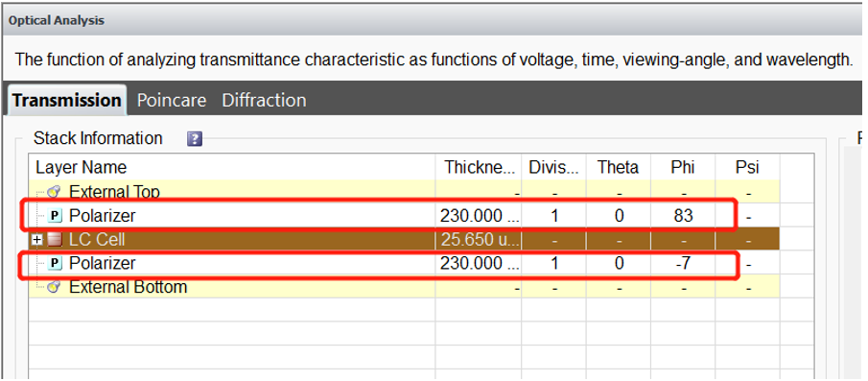Click the Stack Information help icon

pyautogui.click(x=195, y=138)
